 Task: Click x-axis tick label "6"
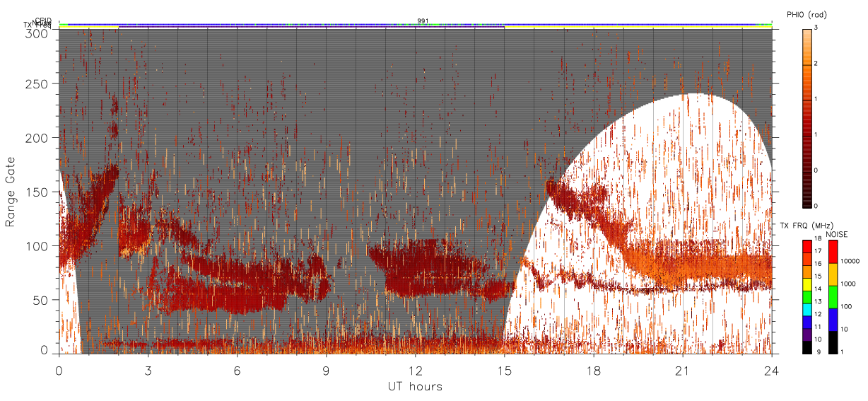click(x=237, y=370)
